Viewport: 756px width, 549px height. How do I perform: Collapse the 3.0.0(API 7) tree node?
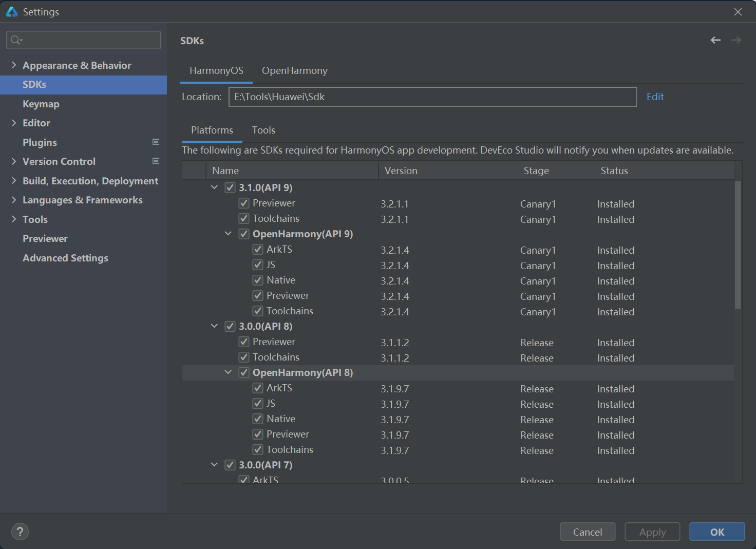pos(214,465)
